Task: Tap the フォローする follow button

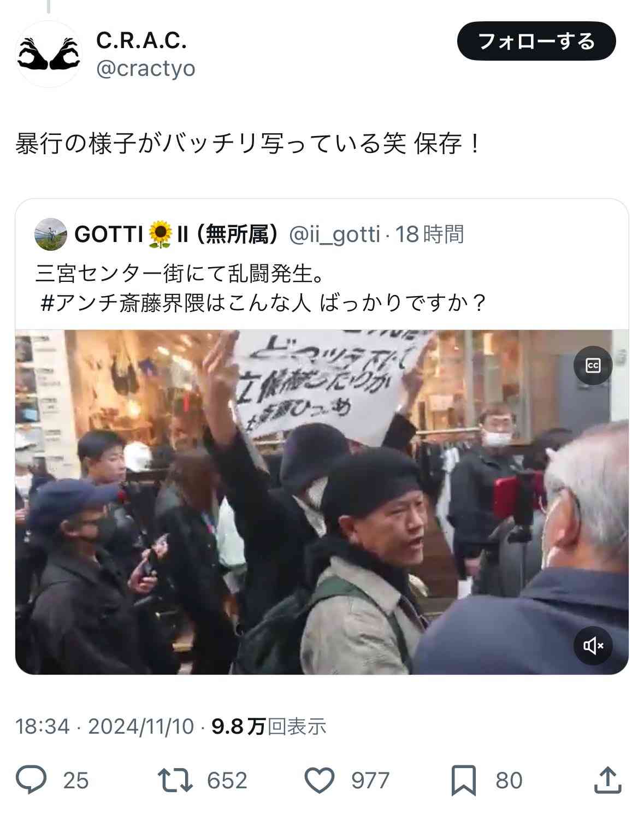Action: 536,41
